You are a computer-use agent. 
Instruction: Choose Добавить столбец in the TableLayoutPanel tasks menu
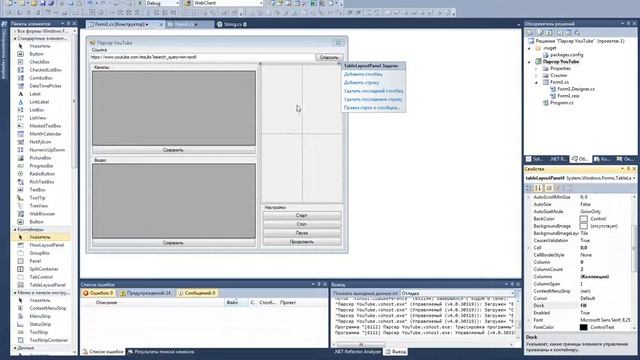pyautogui.click(x=363, y=74)
